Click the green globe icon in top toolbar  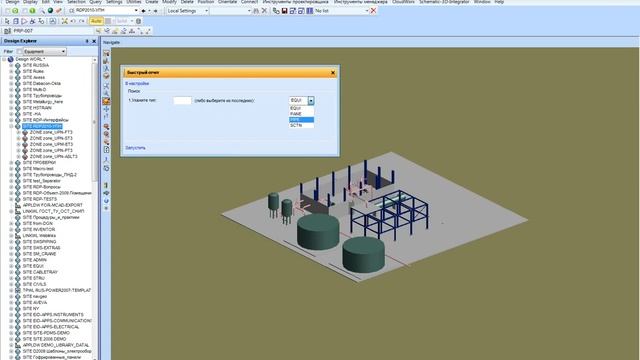point(50,11)
